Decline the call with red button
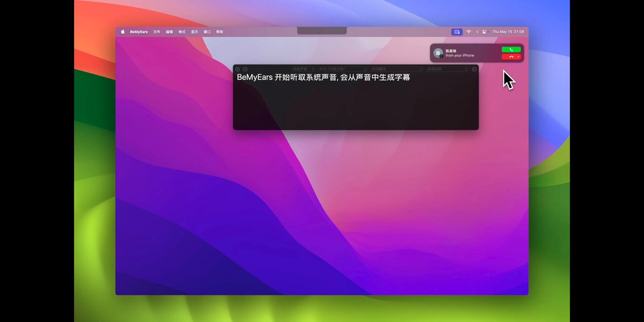 click(x=508, y=56)
